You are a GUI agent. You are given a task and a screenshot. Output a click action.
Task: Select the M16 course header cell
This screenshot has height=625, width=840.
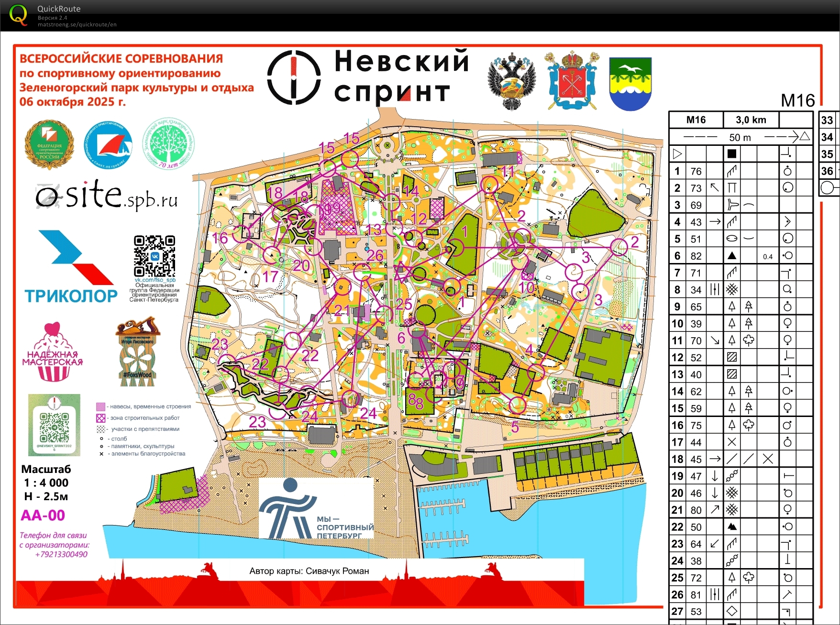(x=696, y=120)
